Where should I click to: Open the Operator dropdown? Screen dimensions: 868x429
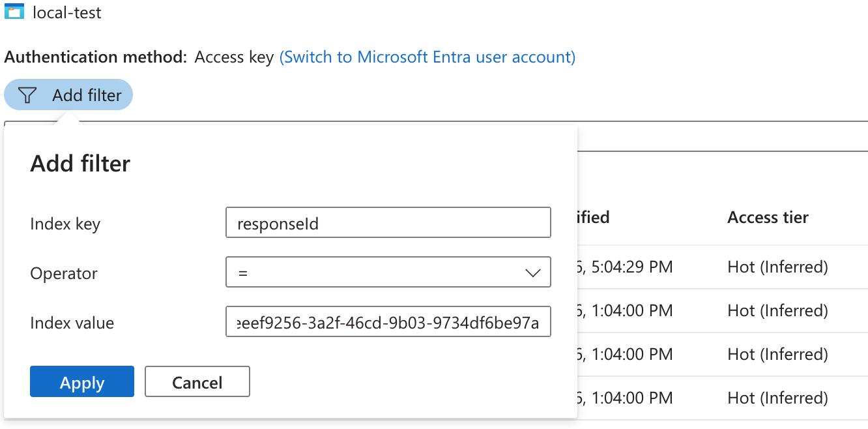click(x=388, y=272)
